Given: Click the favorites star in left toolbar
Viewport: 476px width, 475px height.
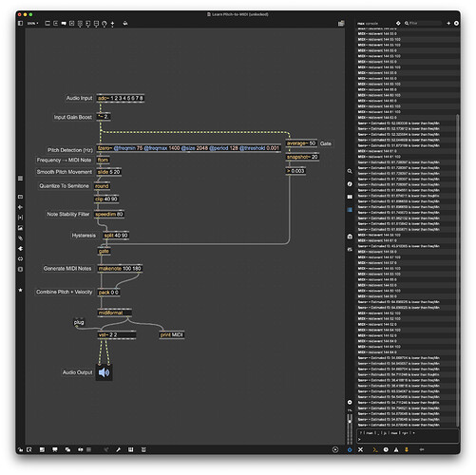Looking at the screenshot, I should pyautogui.click(x=21, y=290).
